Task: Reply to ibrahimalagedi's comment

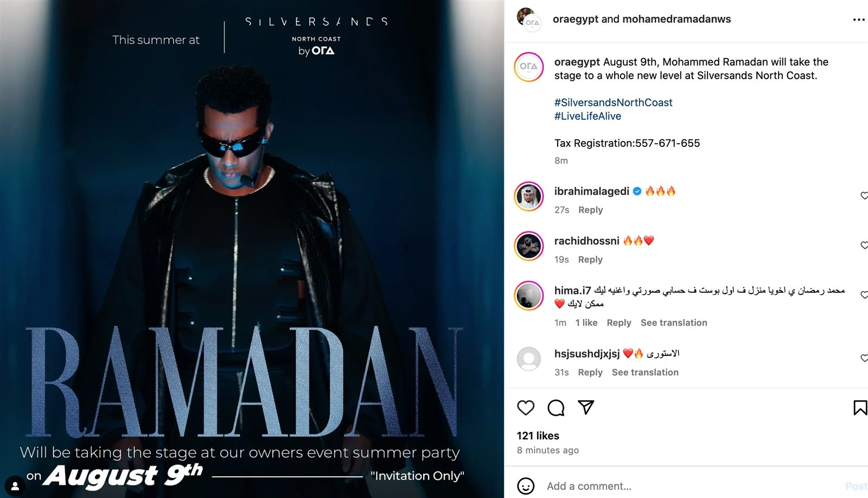Action: [590, 210]
